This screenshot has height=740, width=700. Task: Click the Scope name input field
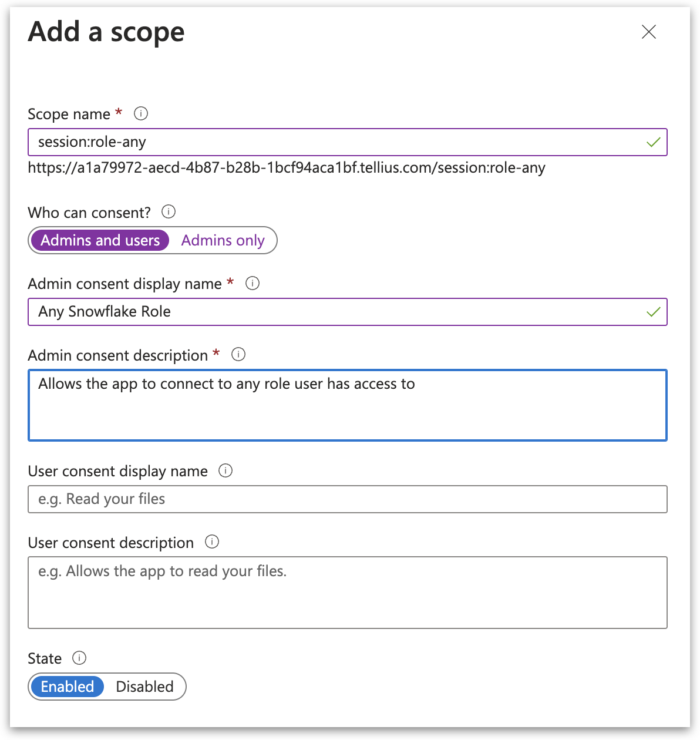point(335,142)
